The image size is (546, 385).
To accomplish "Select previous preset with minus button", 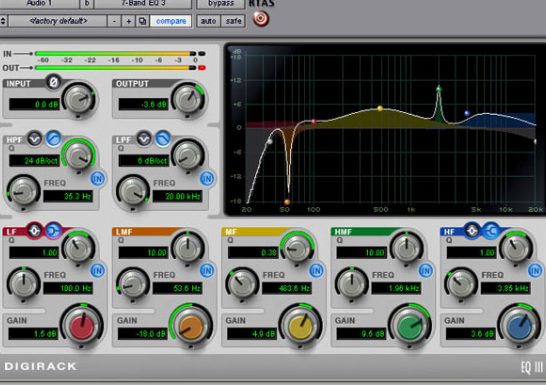I will click(114, 21).
